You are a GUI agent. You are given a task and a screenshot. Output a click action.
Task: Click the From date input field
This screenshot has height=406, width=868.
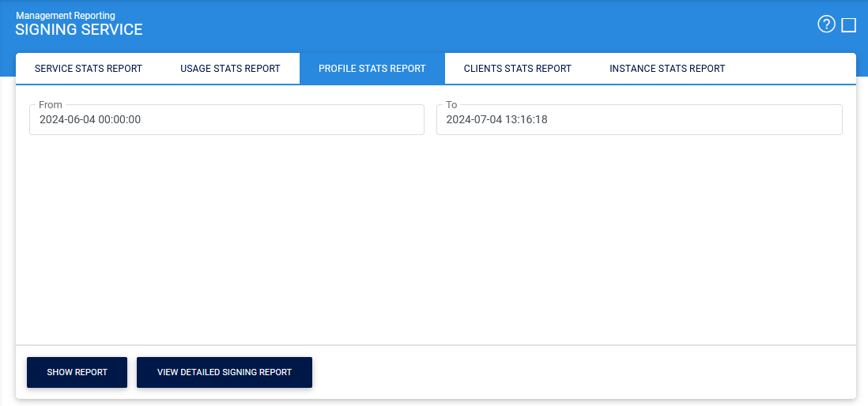pos(227,120)
